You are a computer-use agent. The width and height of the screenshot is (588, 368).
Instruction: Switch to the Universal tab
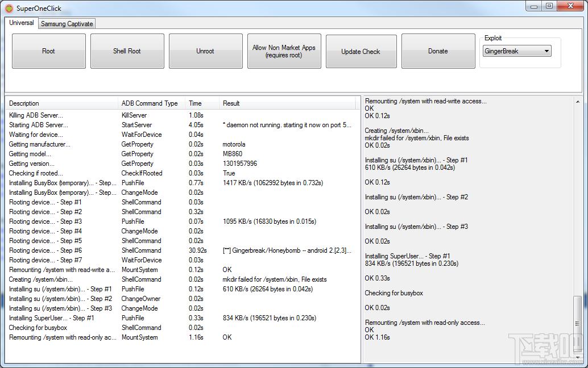[22, 23]
